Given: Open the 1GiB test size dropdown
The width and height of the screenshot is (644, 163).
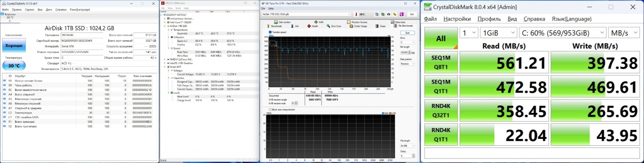Looking at the screenshot, I should pos(499,33).
